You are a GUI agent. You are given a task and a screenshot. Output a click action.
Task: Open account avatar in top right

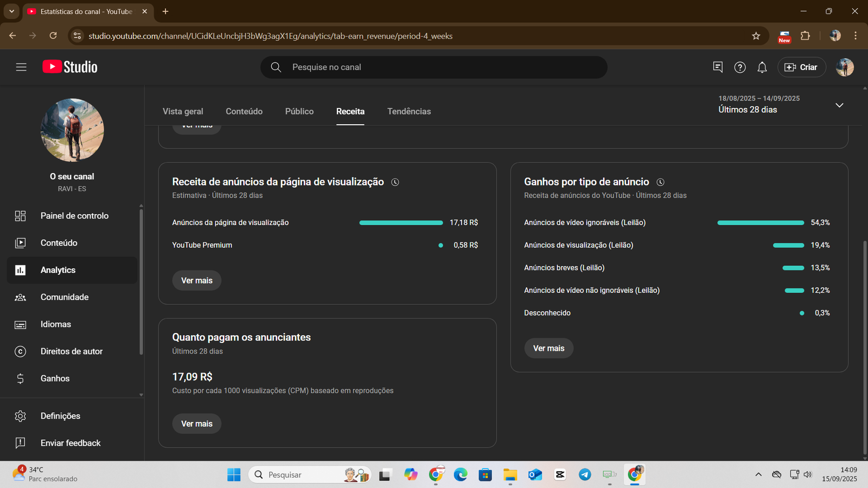[x=844, y=67]
